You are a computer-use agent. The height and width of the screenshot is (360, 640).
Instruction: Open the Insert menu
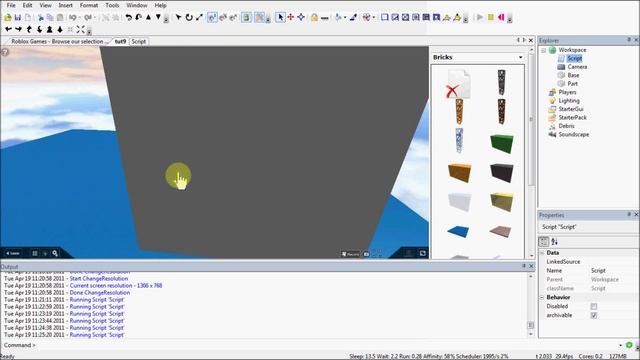[x=65, y=5]
